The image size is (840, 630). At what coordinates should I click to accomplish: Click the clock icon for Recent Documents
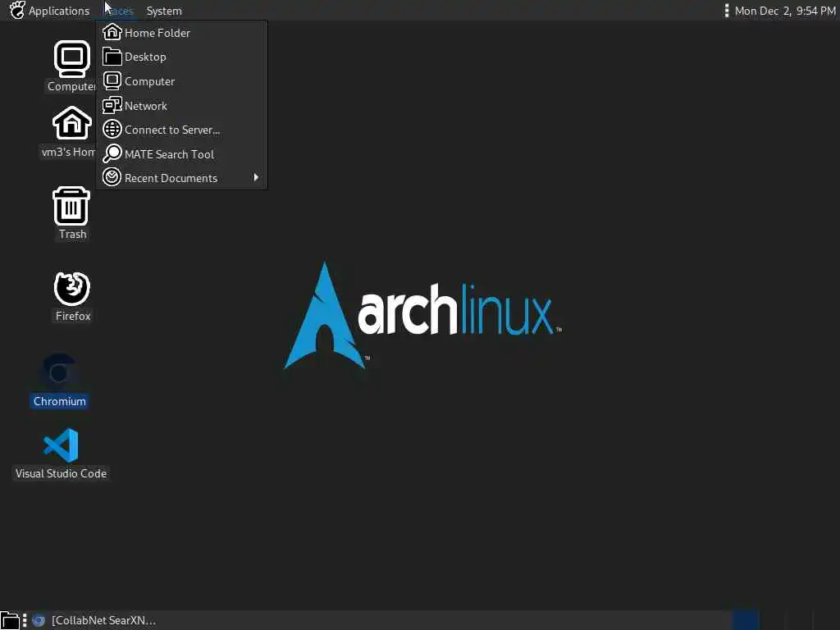(112, 177)
